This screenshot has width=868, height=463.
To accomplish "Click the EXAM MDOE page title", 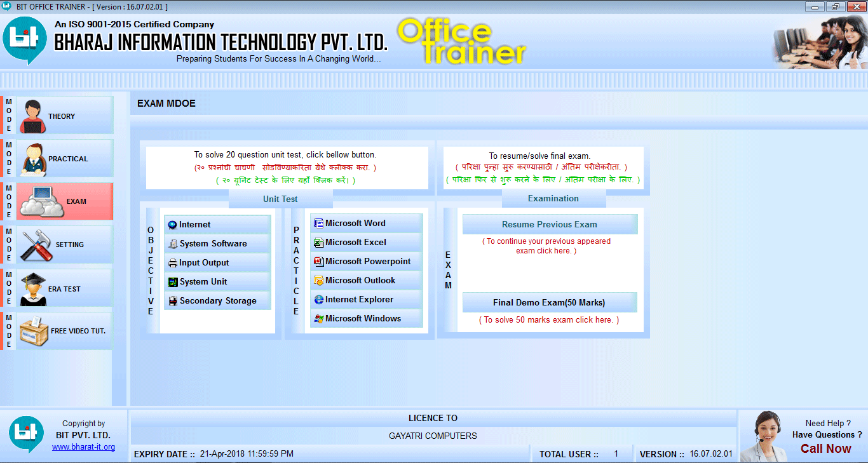I will pos(166,104).
